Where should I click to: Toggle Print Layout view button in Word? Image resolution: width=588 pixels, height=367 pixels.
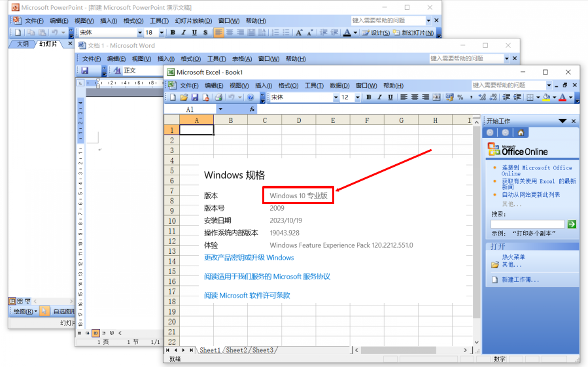(x=95, y=333)
